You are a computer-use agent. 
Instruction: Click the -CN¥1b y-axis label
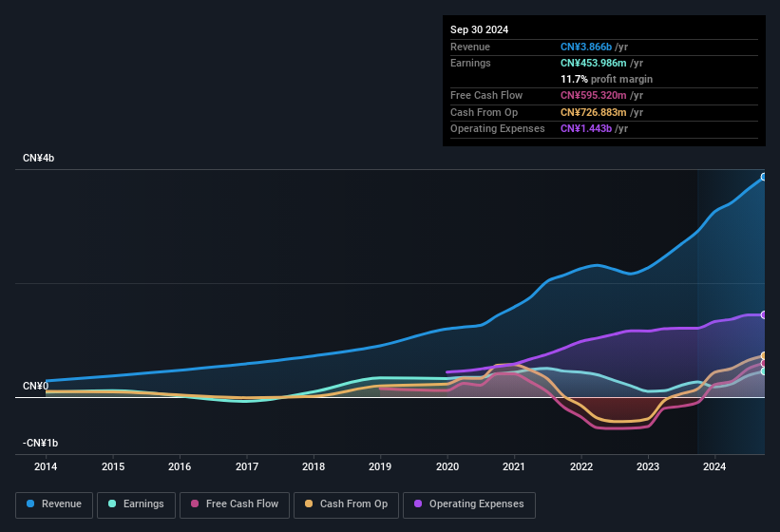click(x=40, y=443)
